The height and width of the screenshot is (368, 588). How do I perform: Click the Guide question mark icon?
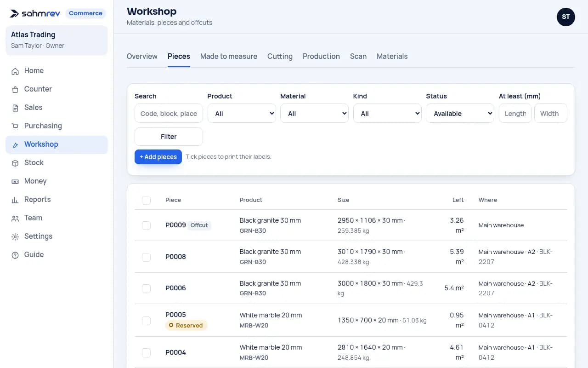[x=15, y=255]
